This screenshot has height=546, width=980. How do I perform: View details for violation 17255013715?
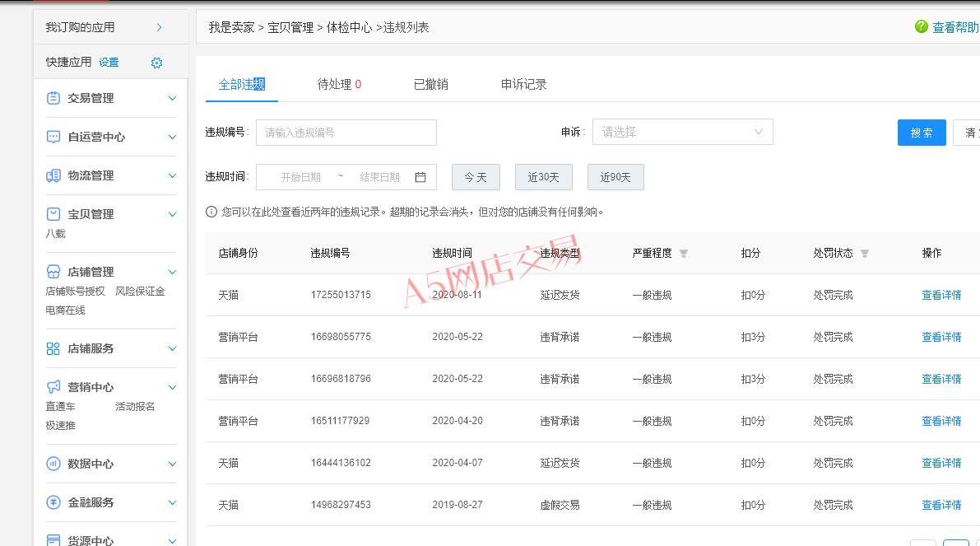(941, 295)
